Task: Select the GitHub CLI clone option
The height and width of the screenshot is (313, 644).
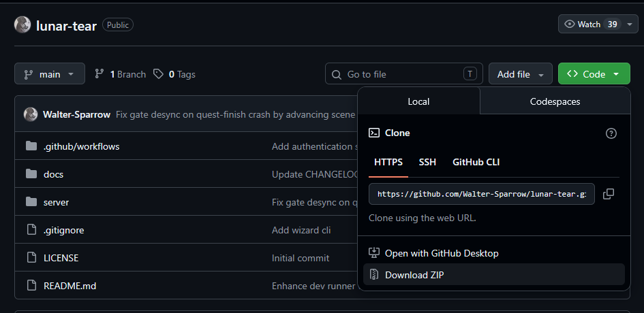Action: coord(476,162)
